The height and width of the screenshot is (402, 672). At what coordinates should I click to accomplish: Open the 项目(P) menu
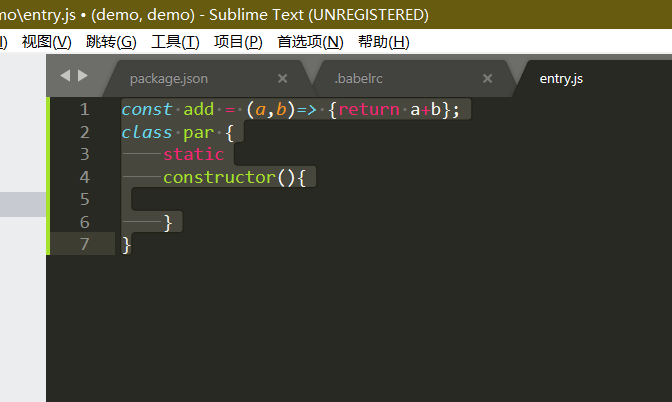(x=238, y=42)
